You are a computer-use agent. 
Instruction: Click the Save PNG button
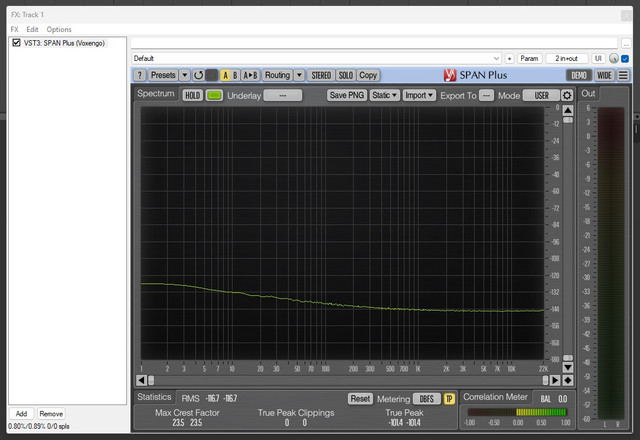coord(347,96)
